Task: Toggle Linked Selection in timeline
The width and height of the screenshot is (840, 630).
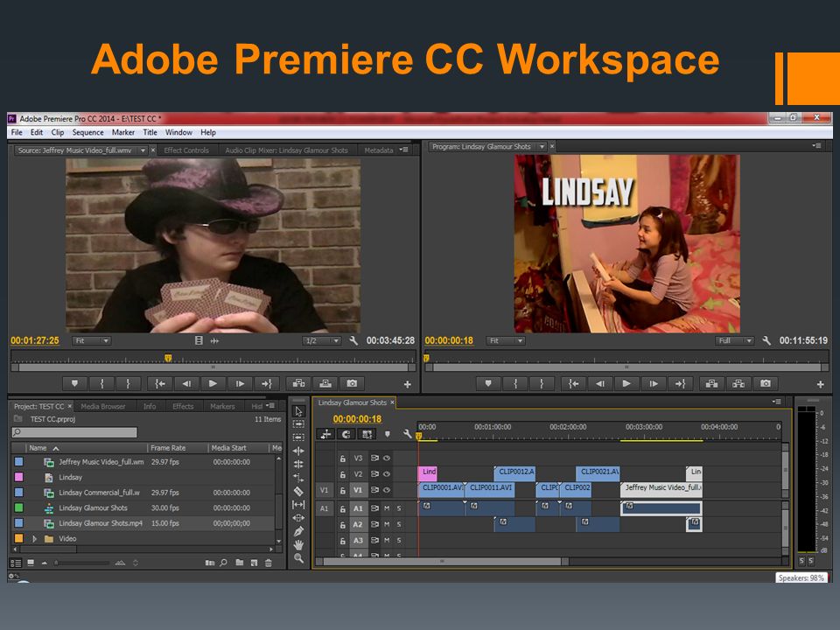Action: click(x=367, y=435)
